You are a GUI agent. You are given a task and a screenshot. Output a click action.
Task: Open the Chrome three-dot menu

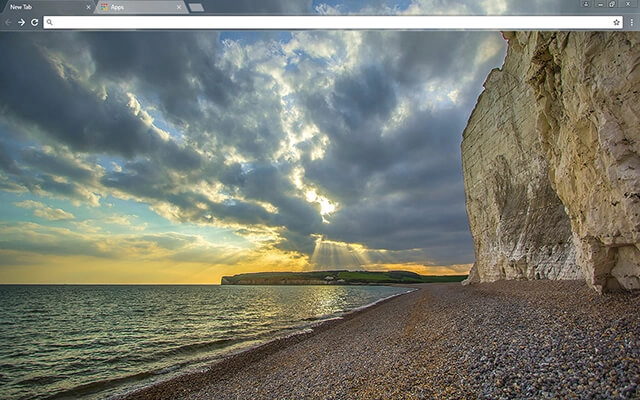pos(632,22)
